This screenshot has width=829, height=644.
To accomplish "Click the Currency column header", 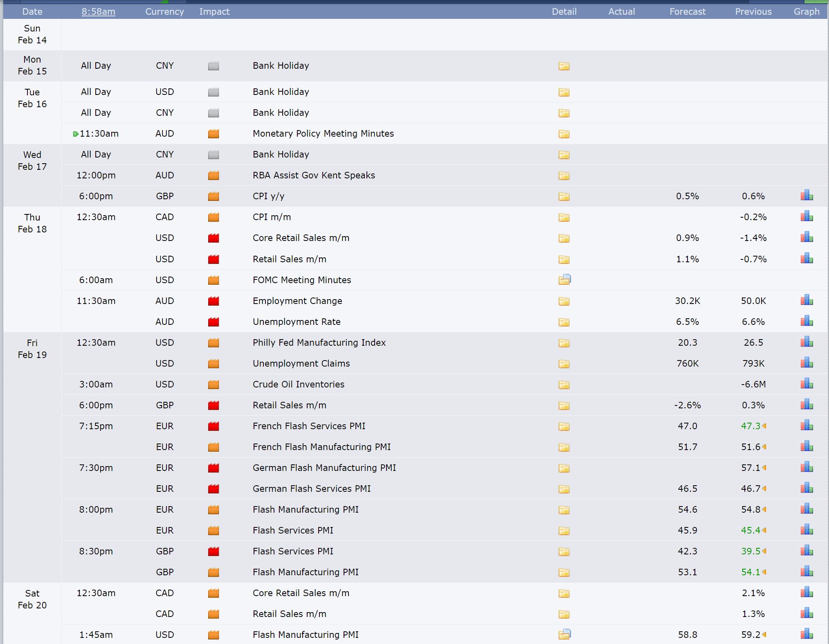I will tap(164, 11).
